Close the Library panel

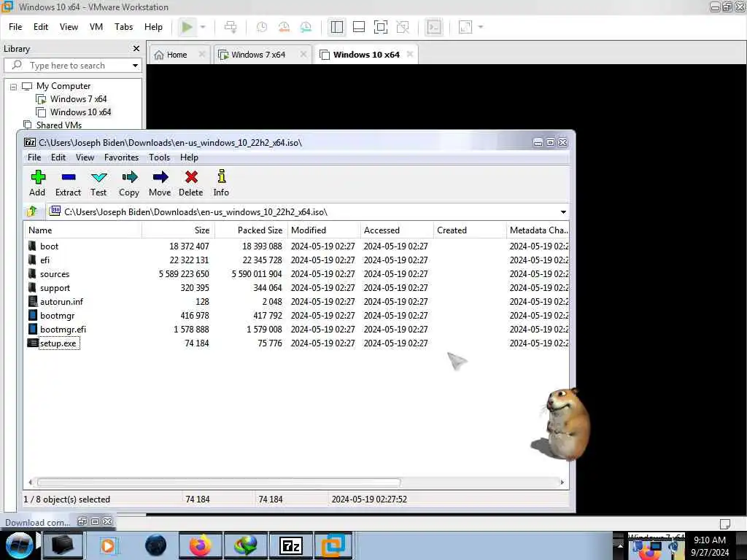click(x=136, y=49)
